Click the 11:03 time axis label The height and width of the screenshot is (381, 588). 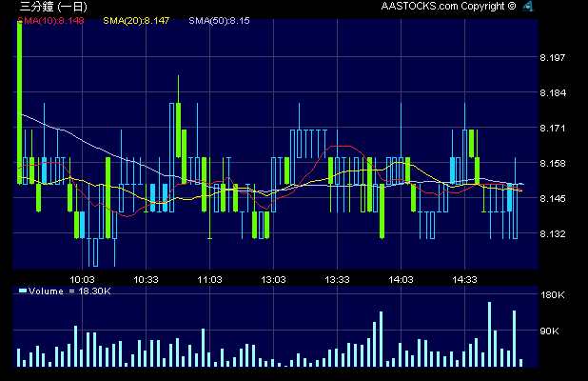pos(209,280)
